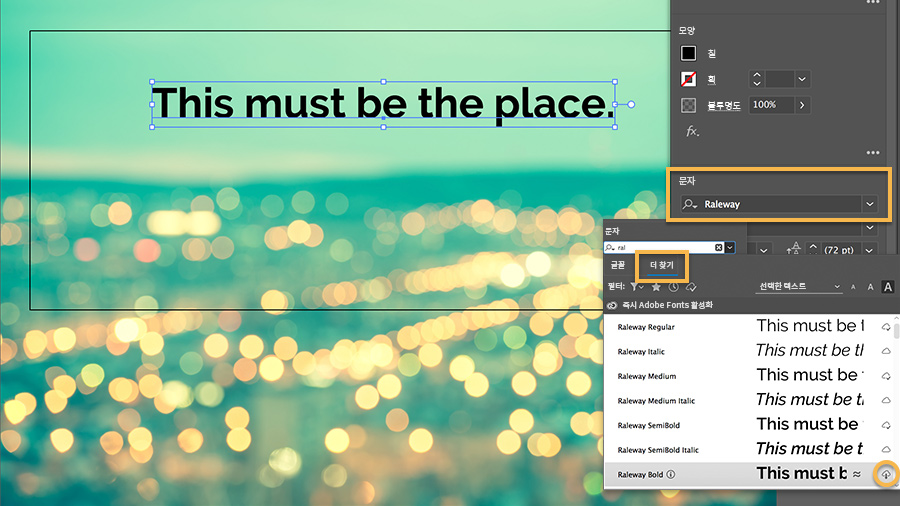Viewport: 900px width, 506px height.
Task: Open the funnel filter by classification
Action: tap(636, 286)
